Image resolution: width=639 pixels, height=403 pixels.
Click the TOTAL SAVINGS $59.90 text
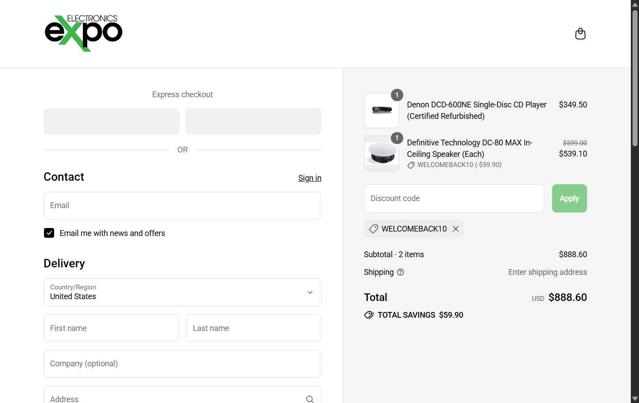click(x=420, y=315)
